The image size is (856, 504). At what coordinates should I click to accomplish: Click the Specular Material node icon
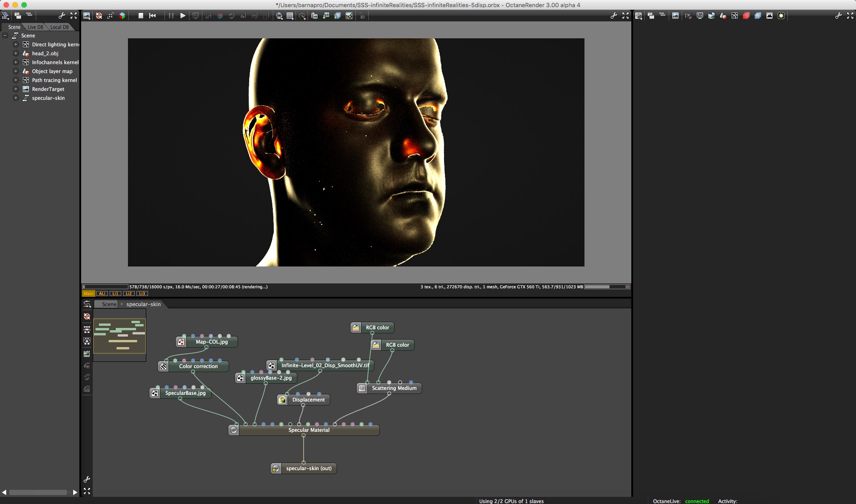tap(234, 430)
